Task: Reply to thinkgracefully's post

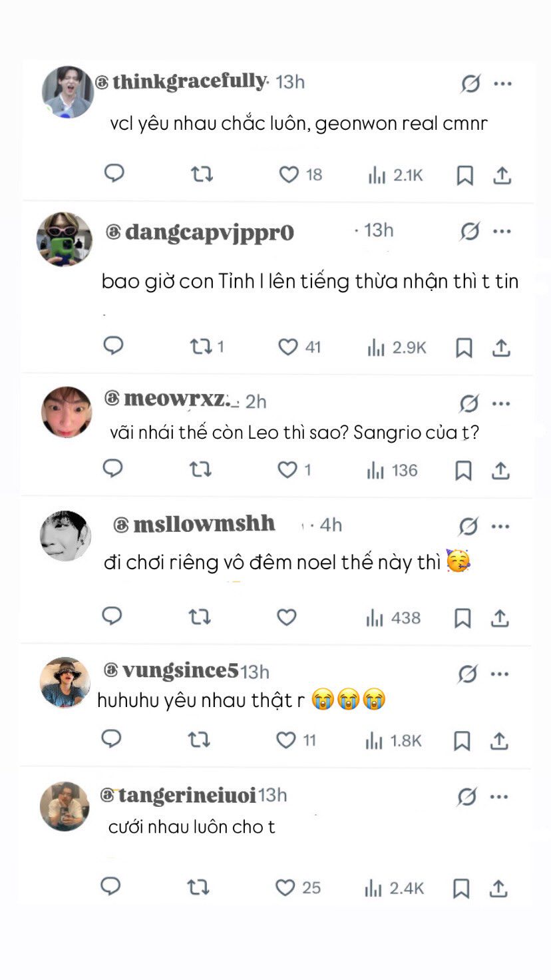Action: pyautogui.click(x=114, y=174)
